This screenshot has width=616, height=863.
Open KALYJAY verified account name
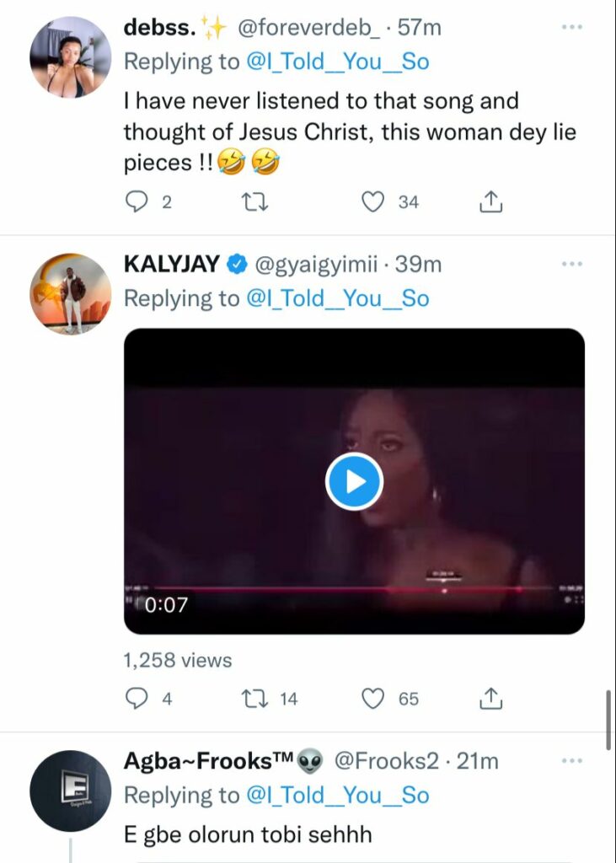pyautogui.click(x=172, y=264)
